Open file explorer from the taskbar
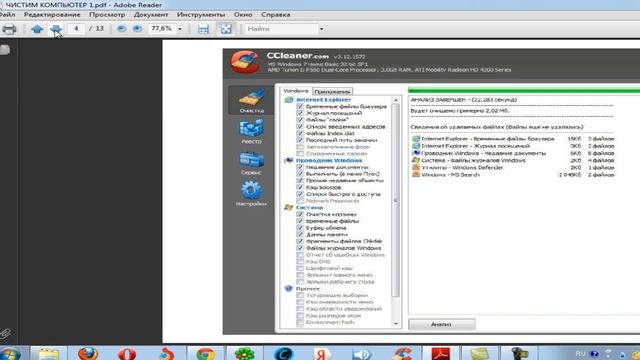This screenshot has width=640, height=360. coord(48,353)
